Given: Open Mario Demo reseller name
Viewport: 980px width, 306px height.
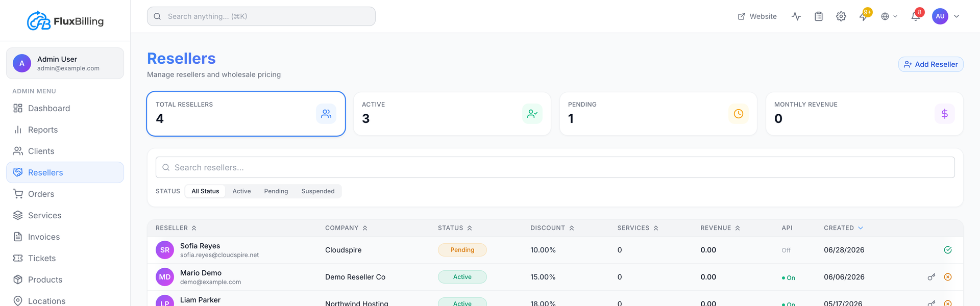Looking at the screenshot, I should coord(201,273).
